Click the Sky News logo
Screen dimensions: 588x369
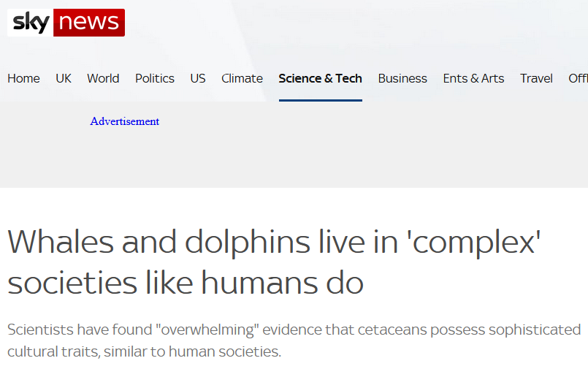66,23
